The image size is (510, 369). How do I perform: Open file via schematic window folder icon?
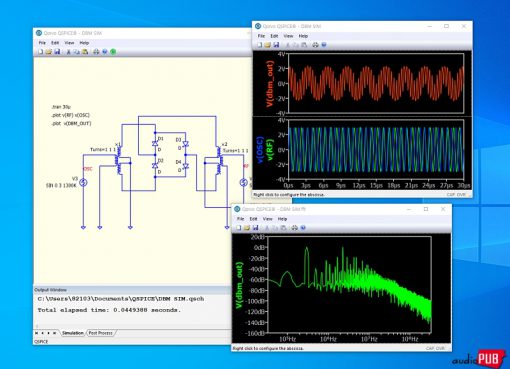49,52
